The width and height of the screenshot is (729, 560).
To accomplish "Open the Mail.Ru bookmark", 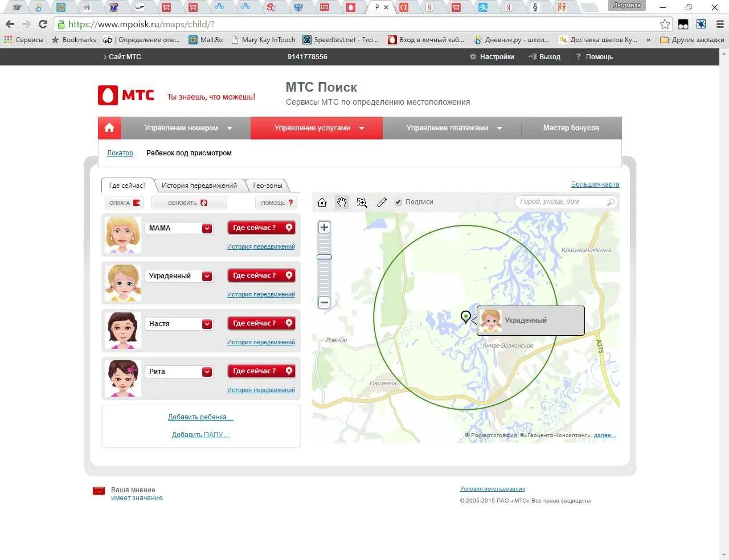I will tap(206, 40).
